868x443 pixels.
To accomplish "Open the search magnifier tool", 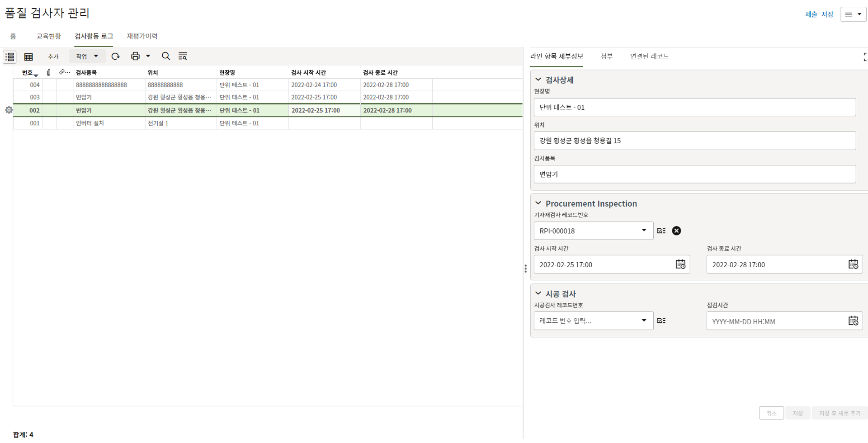I will tap(165, 56).
